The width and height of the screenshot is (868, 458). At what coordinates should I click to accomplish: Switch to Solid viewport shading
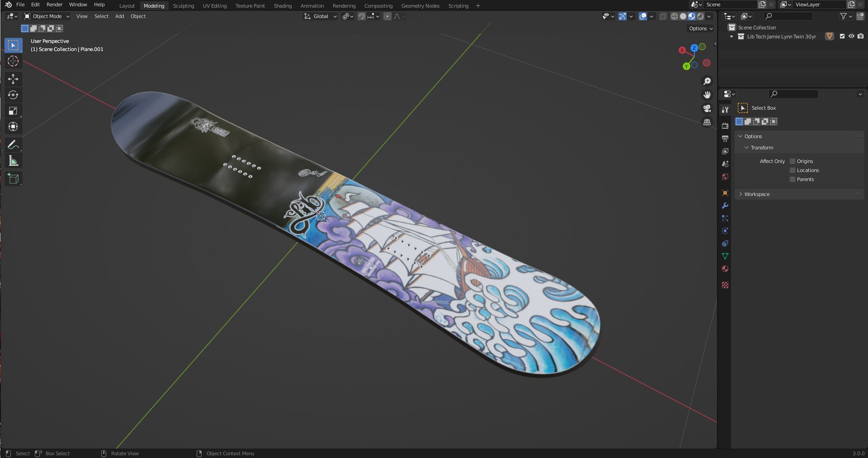[x=683, y=16]
